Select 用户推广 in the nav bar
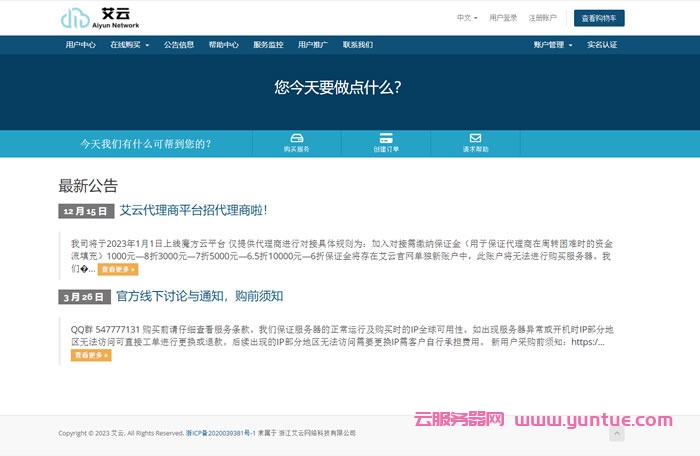 click(313, 45)
